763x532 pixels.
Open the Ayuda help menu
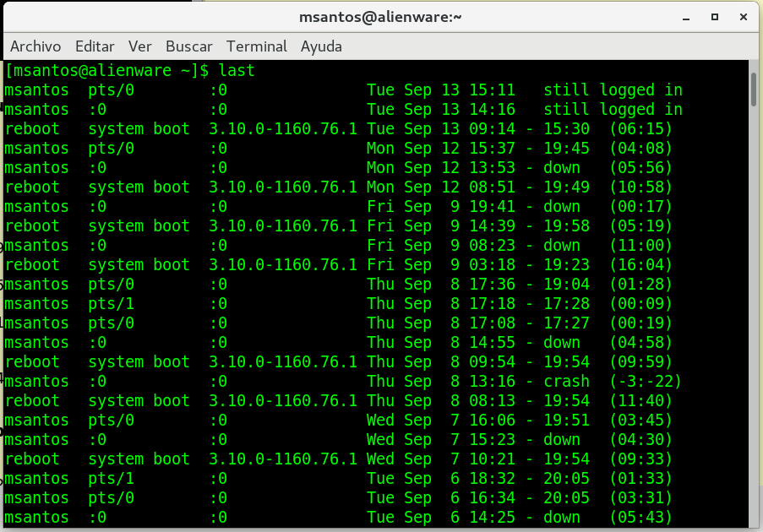[321, 46]
